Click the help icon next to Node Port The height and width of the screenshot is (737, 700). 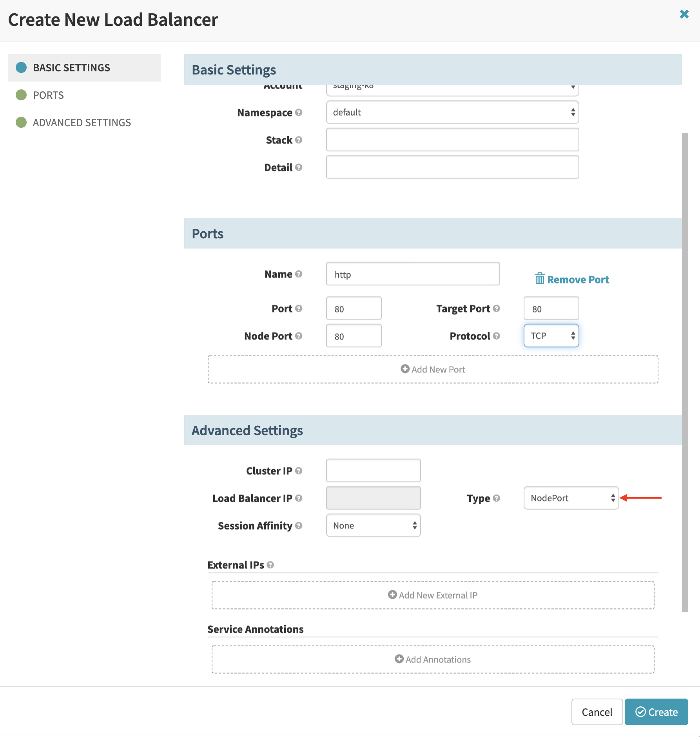click(x=299, y=336)
